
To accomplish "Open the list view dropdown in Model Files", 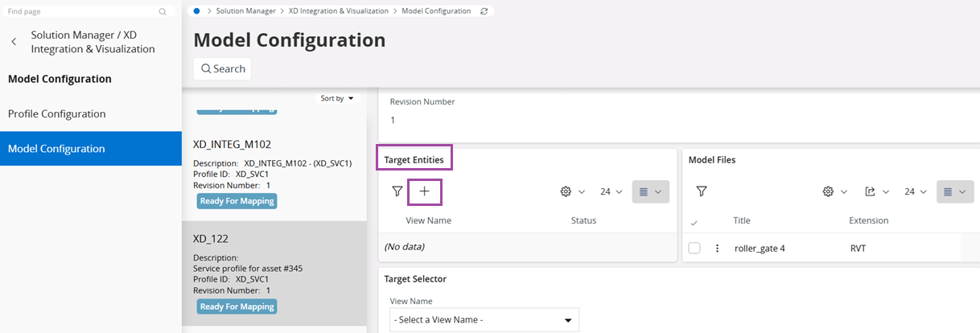I will tap(955, 191).
